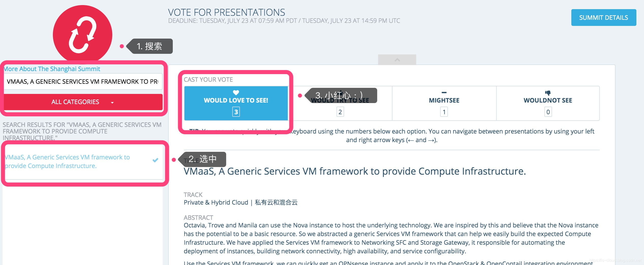
Task: Click the number 0 key badge
Action: pyautogui.click(x=548, y=112)
